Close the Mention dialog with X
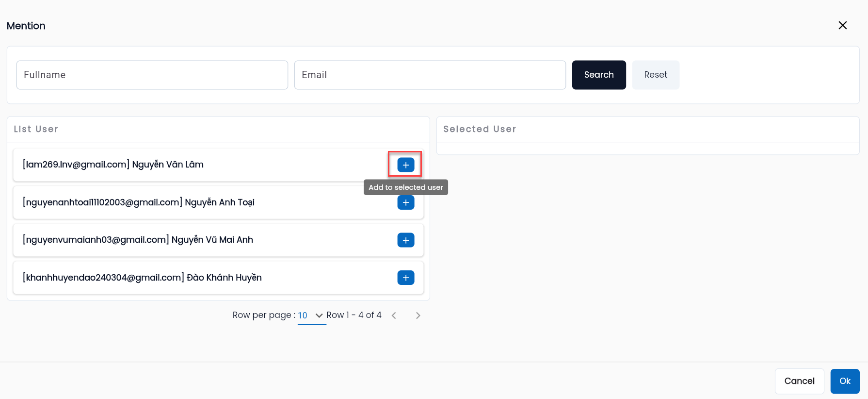868x399 pixels. [x=843, y=25]
